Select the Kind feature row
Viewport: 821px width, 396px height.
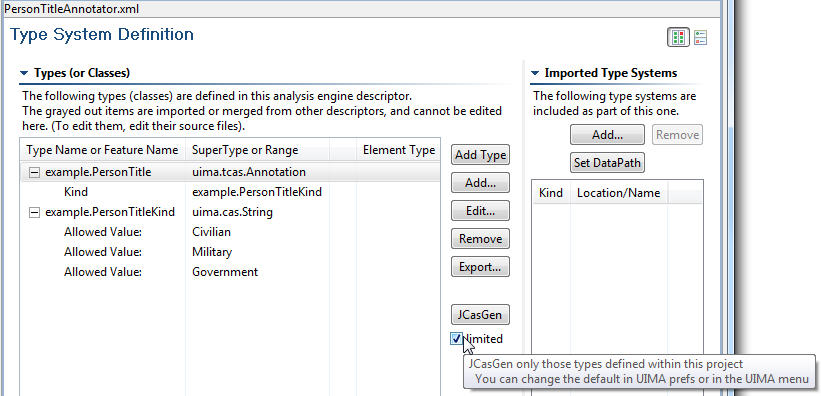pyautogui.click(x=230, y=192)
